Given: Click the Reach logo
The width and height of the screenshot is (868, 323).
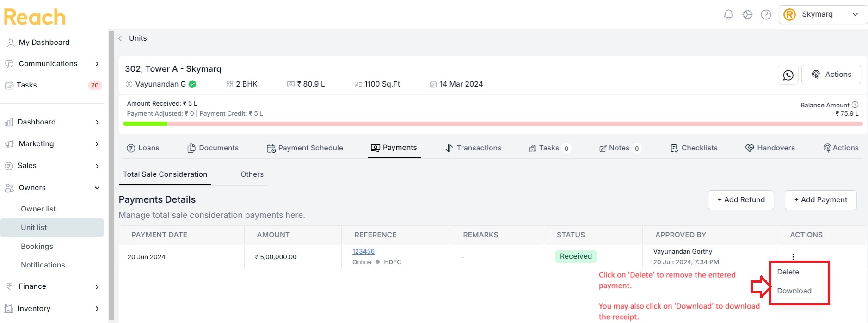Looking at the screenshot, I should point(35,17).
